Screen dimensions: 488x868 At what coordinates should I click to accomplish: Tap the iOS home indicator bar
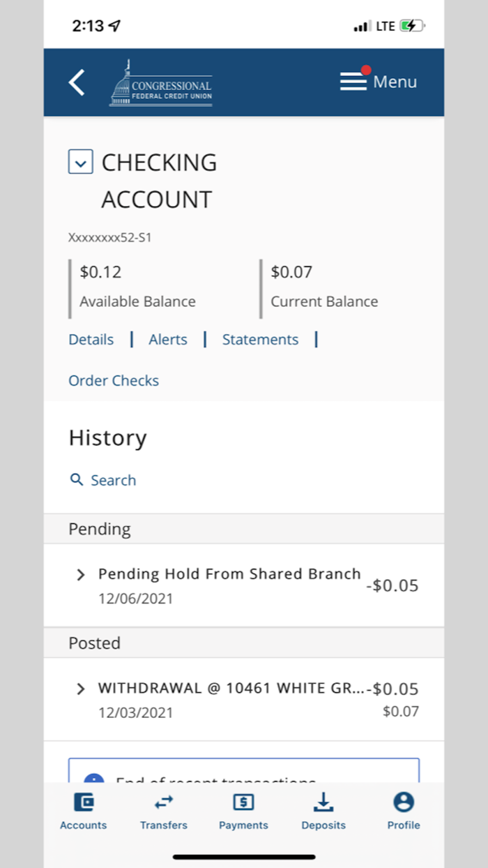tap(244, 856)
